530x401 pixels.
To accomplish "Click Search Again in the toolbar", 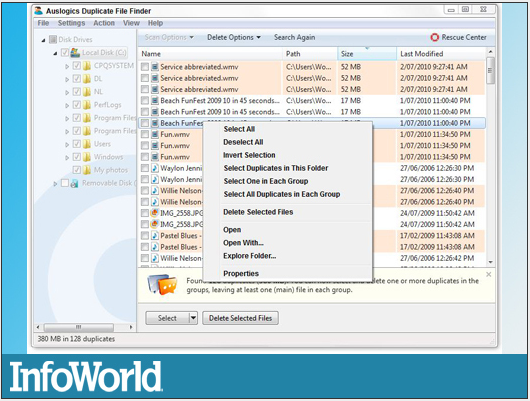I will (x=294, y=38).
